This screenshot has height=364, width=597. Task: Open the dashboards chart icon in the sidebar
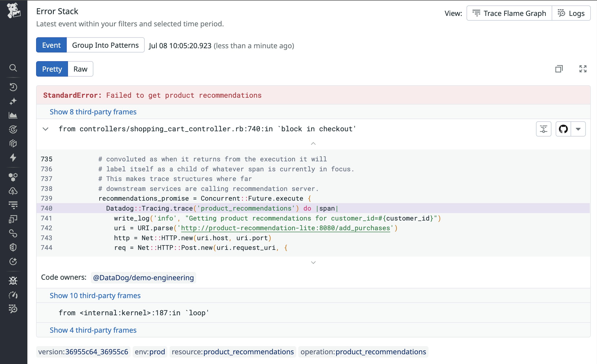pos(13,115)
